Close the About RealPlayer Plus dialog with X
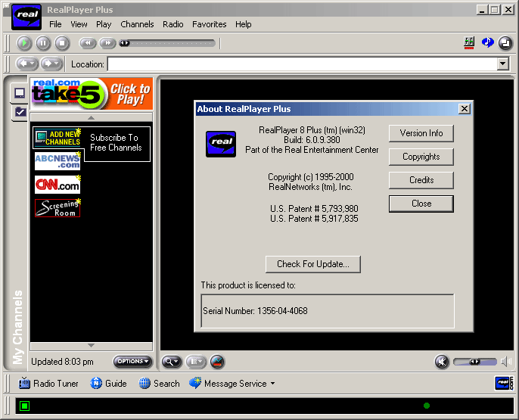The height and width of the screenshot is (420, 519). tap(465, 109)
